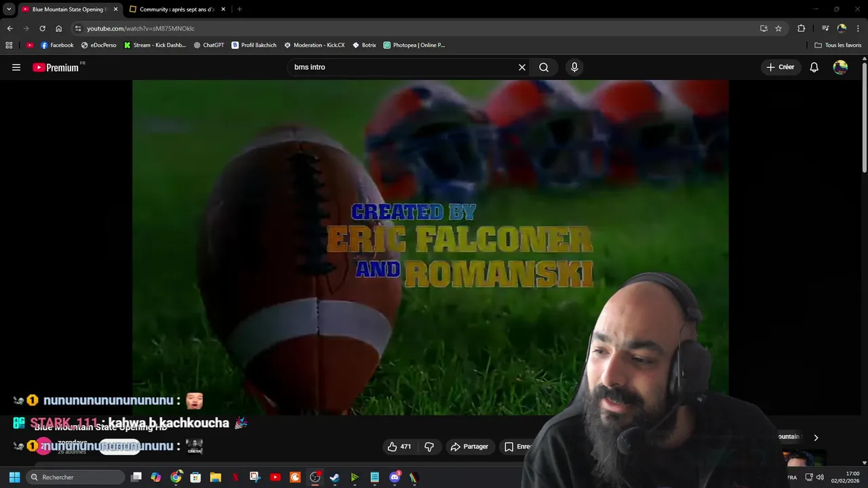The height and width of the screenshot is (488, 868).
Task: Open the eDocPerso bookmark
Action: pyautogui.click(x=98, y=45)
